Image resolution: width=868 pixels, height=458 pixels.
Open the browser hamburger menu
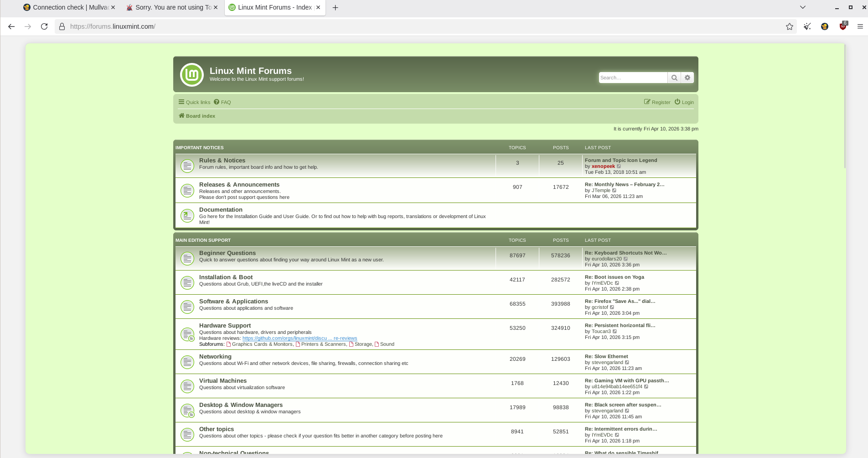860,26
